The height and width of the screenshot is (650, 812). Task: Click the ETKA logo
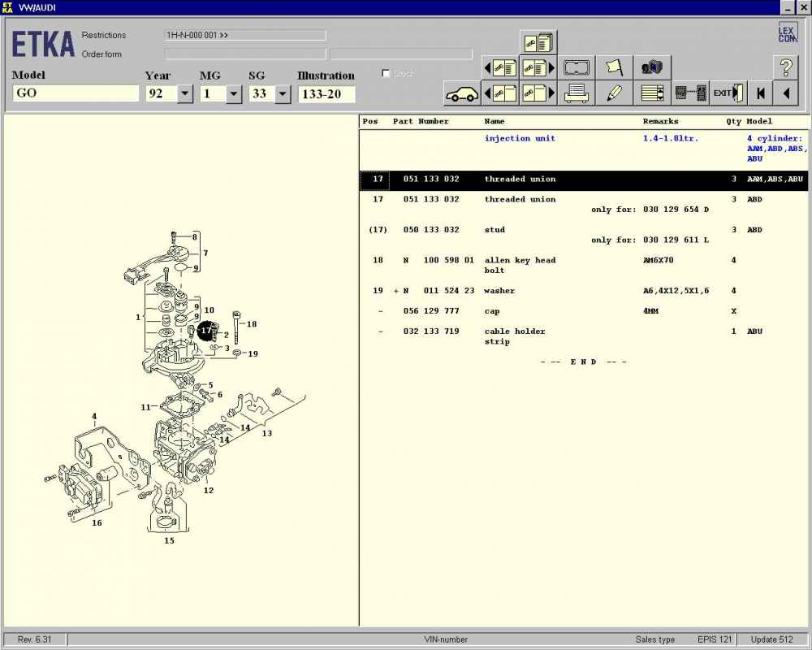pos(43,44)
